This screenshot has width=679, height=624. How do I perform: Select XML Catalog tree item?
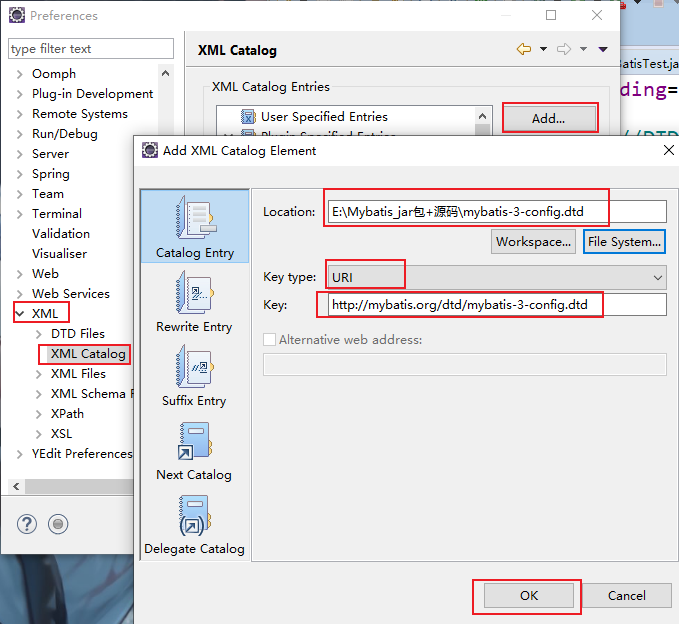click(88, 354)
